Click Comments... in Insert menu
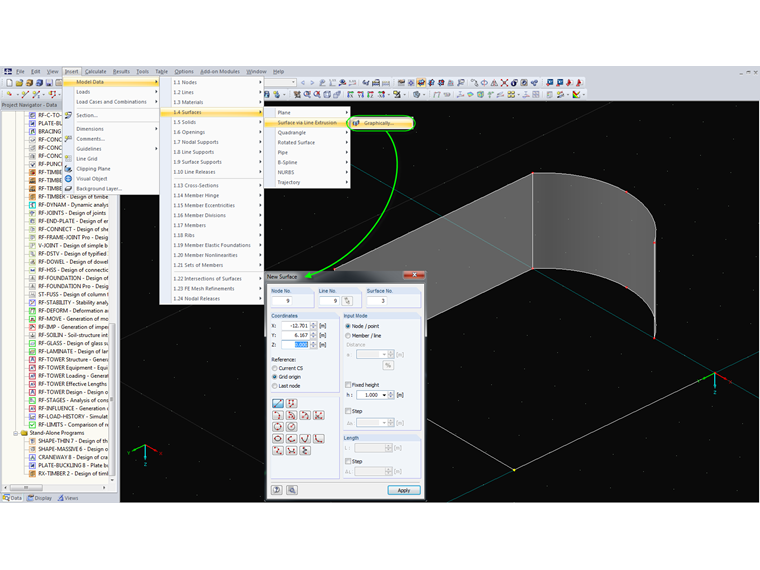The image size is (760, 570). click(x=111, y=139)
